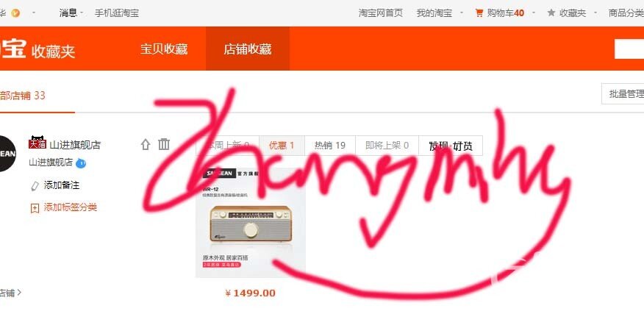
Task: Open the 热销 19 tab
Action: 330,146
